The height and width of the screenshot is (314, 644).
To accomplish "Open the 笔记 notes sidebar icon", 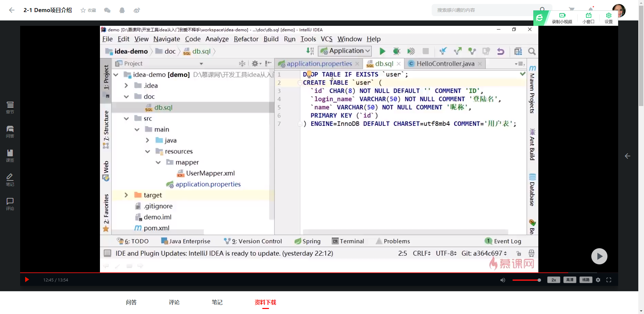I will (x=10, y=180).
